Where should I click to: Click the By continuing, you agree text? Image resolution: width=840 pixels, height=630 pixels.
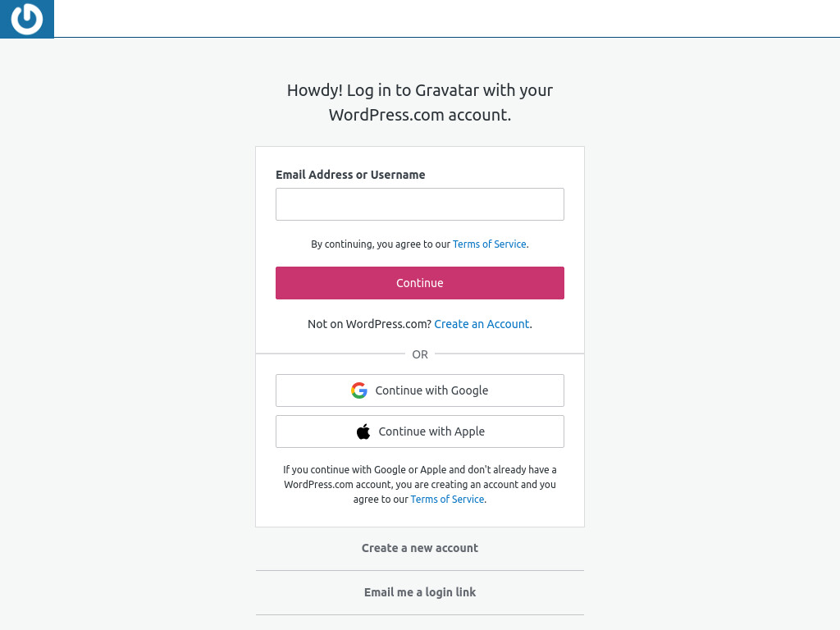tap(381, 244)
